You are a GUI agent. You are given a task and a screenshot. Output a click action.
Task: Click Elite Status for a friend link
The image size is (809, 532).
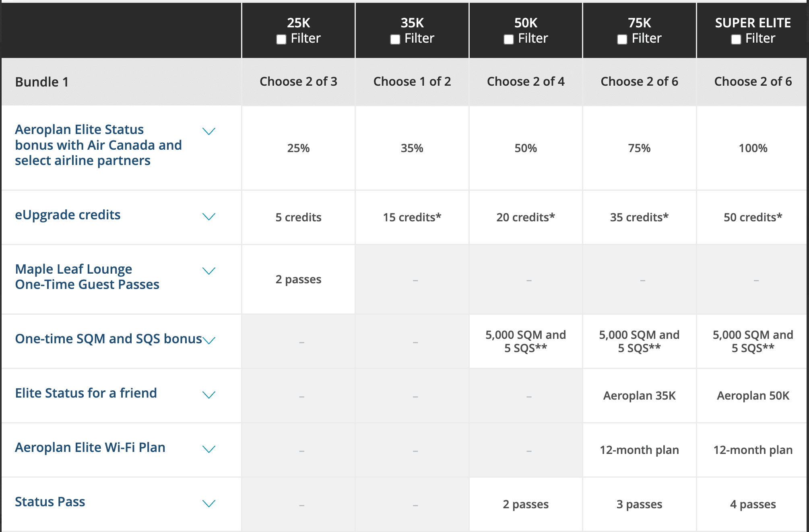(x=86, y=393)
